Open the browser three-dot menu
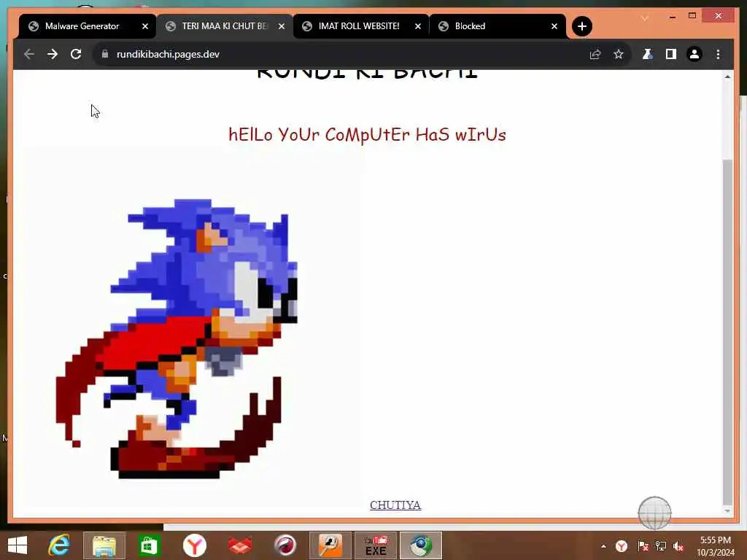The height and width of the screenshot is (560, 747). point(718,54)
